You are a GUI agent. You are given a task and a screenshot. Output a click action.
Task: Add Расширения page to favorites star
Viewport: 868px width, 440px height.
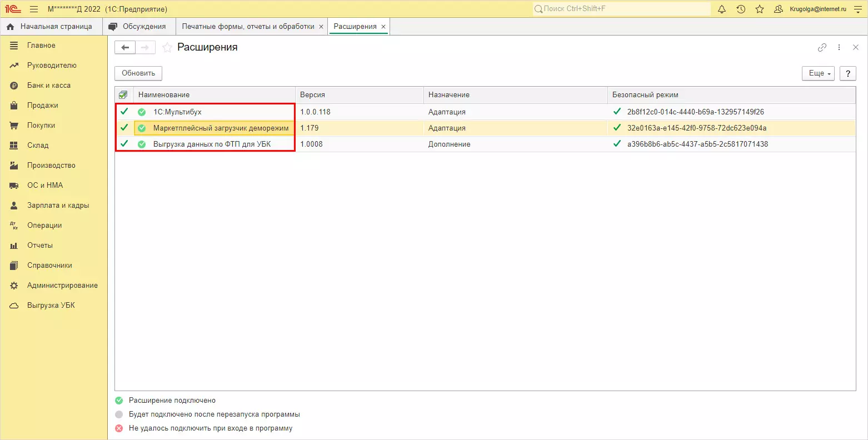pyautogui.click(x=167, y=48)
